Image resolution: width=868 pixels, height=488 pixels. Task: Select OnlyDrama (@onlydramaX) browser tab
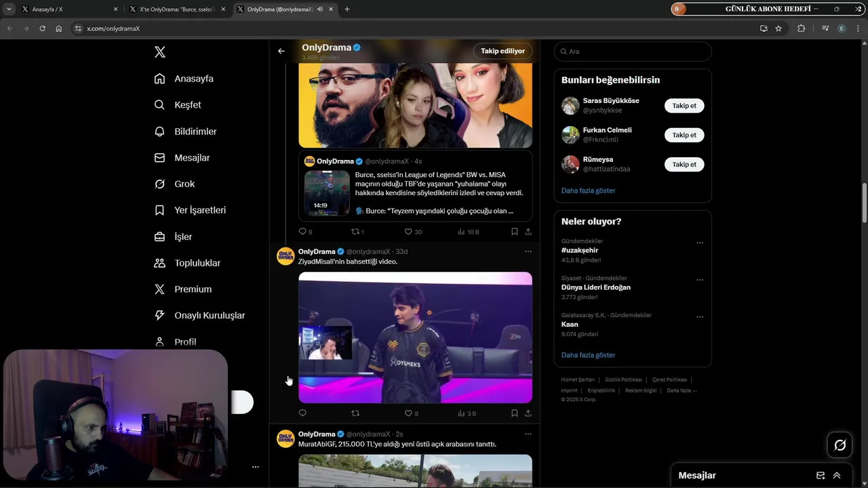click(285, 9)
